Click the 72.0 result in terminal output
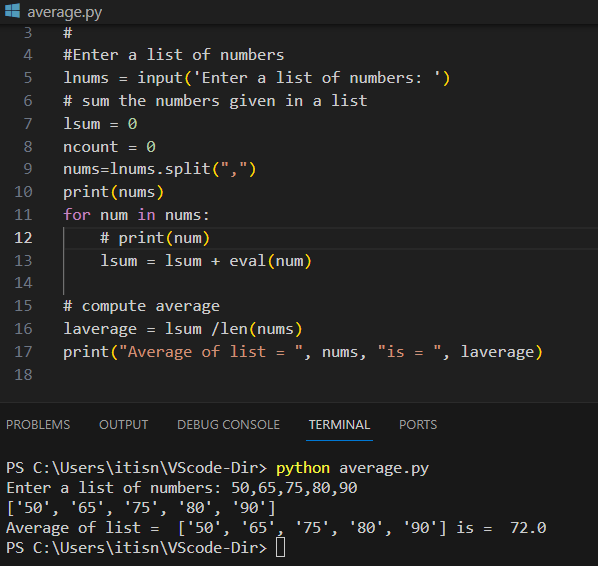598x566 pixels. pyautogui.click(x=528, y=528)
